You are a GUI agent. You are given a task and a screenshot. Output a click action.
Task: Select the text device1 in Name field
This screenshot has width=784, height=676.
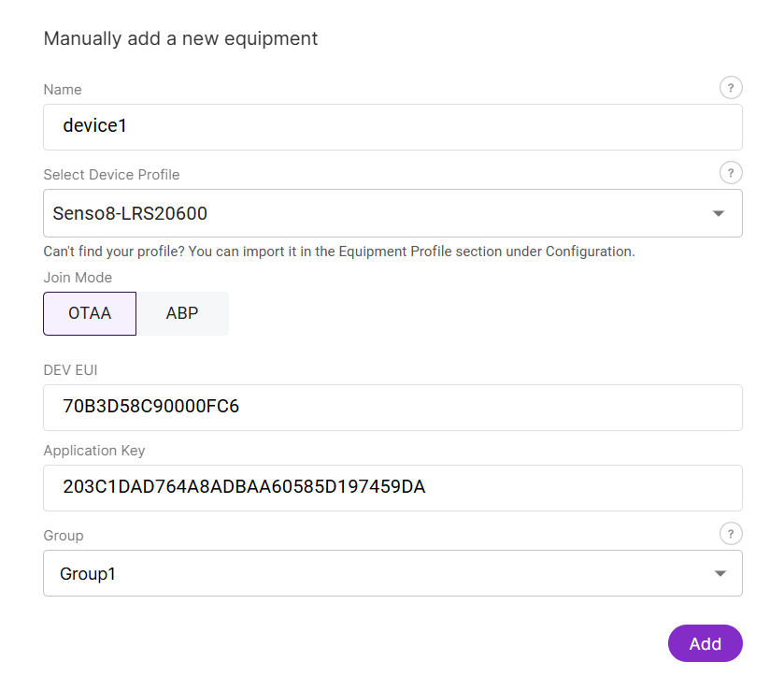coord(94,126)
